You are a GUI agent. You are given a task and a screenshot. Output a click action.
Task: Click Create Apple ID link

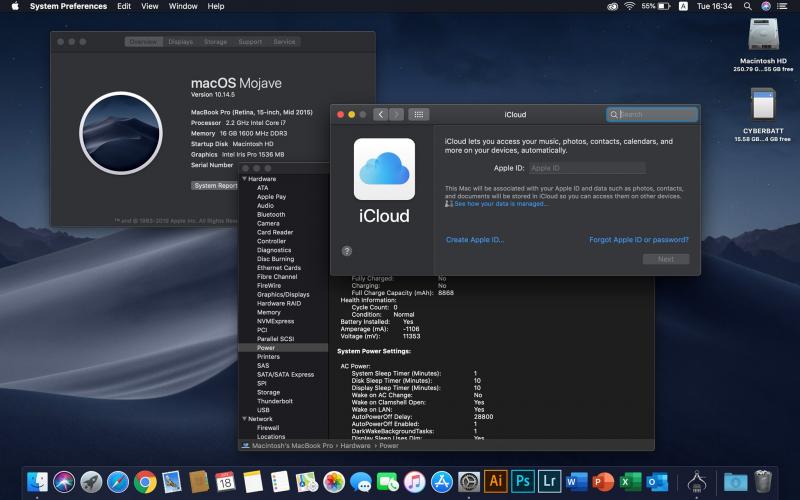(x=474, y=239)
